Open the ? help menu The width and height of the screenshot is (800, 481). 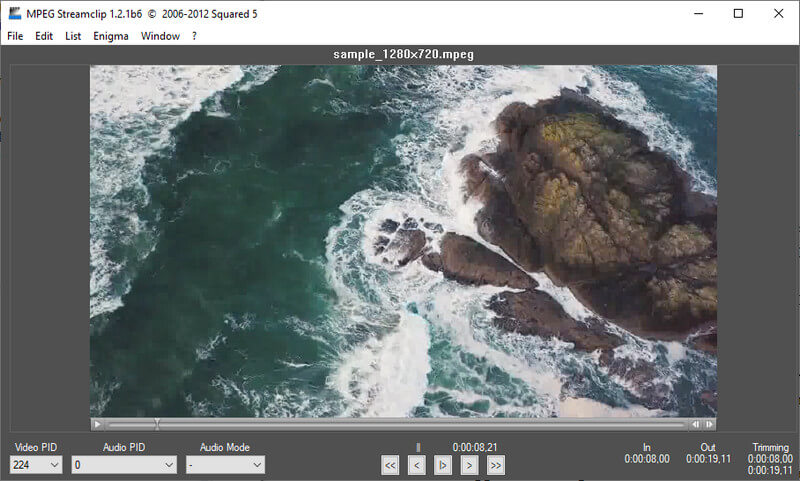(194, 36)
